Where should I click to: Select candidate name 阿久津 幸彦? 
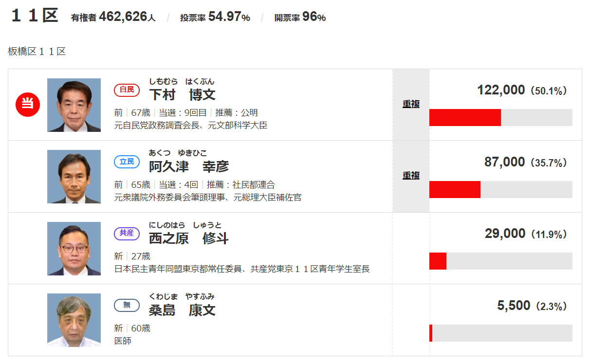tap(188, 166)
